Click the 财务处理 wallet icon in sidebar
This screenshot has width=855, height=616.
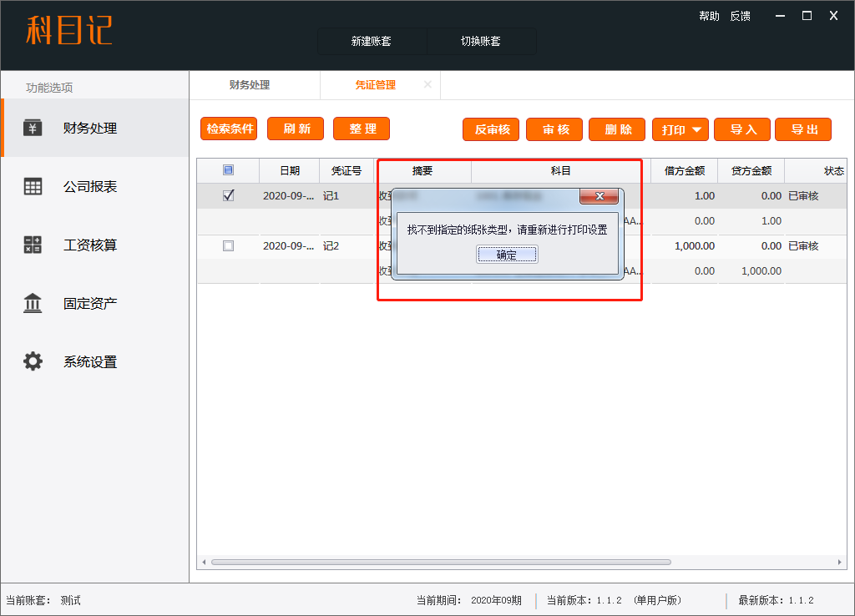[x=33, y=128]
